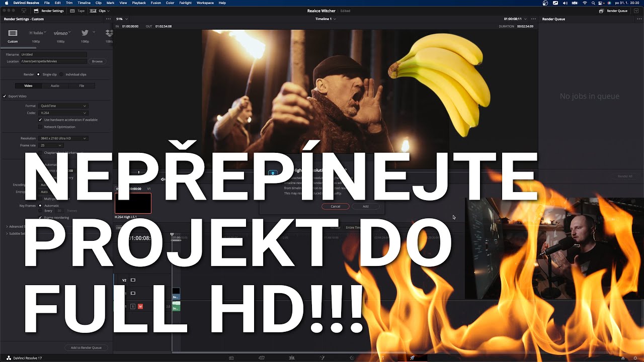
Task: Click the Location path field
Action: point(54,61)
